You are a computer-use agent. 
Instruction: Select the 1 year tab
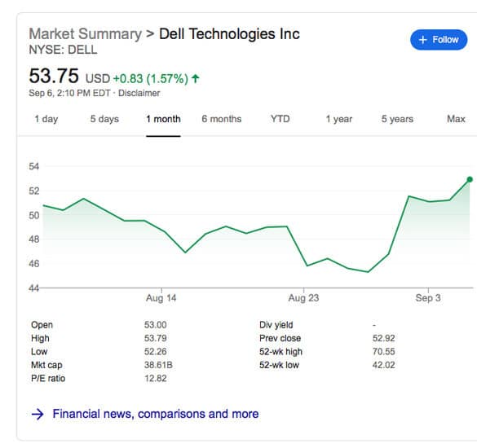point(339,119)
